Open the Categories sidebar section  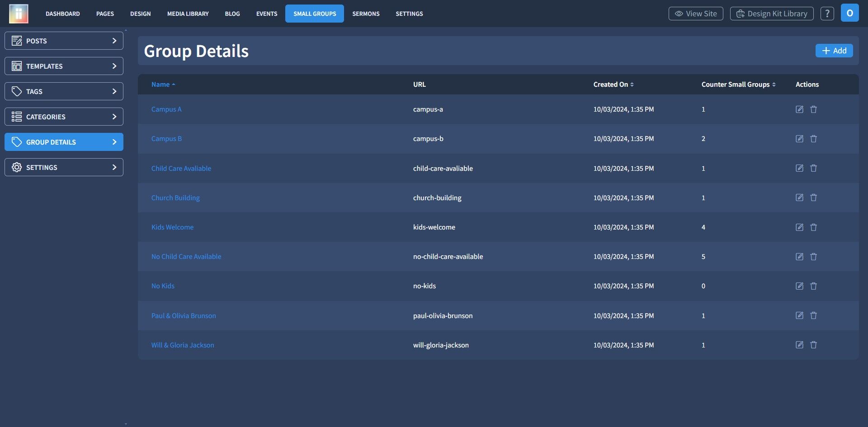click(64, 117)
